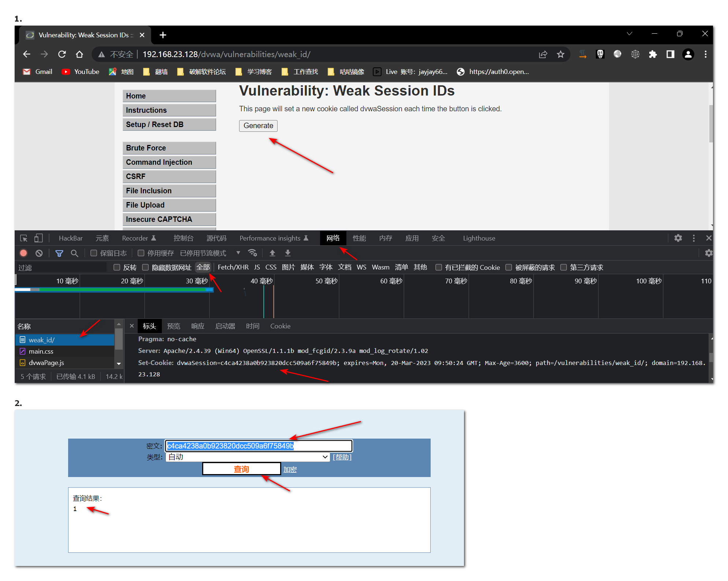Click the red record network log button
The width and height of the screenshot is (728, 581).
tap(23, 253)
